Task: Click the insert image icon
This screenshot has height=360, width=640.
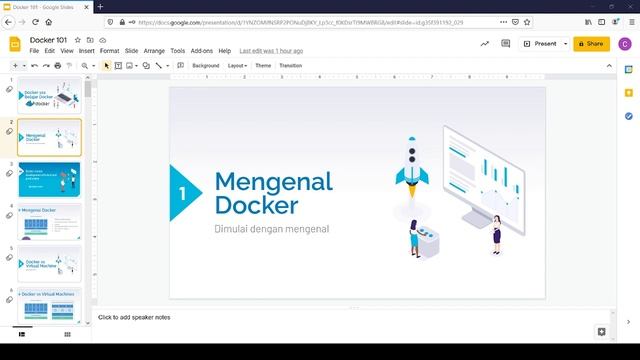Action: coord(129,66)
